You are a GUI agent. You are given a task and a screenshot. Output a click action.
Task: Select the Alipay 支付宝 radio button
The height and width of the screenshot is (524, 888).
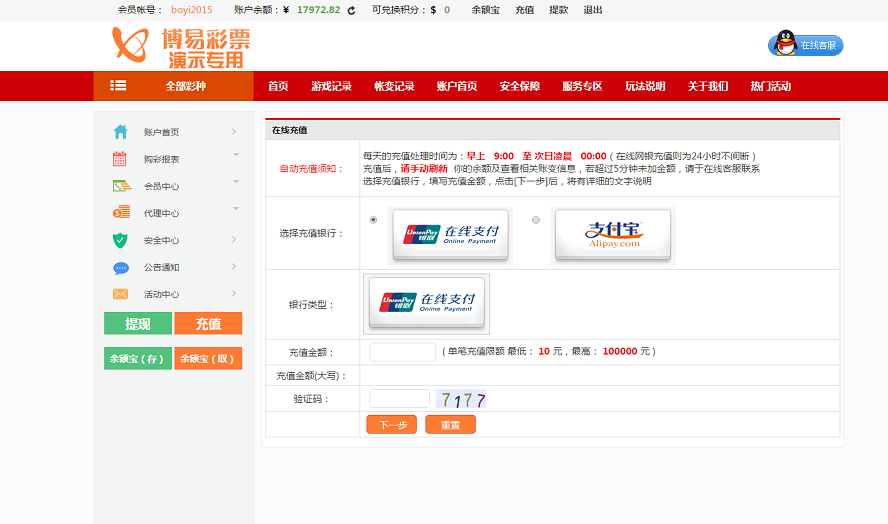536,220
